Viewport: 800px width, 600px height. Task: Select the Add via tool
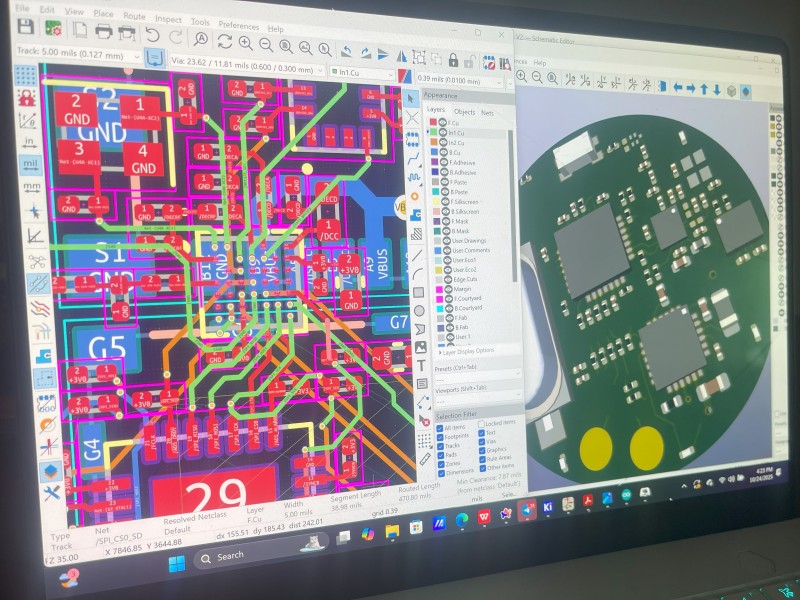[x=415, y=196]
